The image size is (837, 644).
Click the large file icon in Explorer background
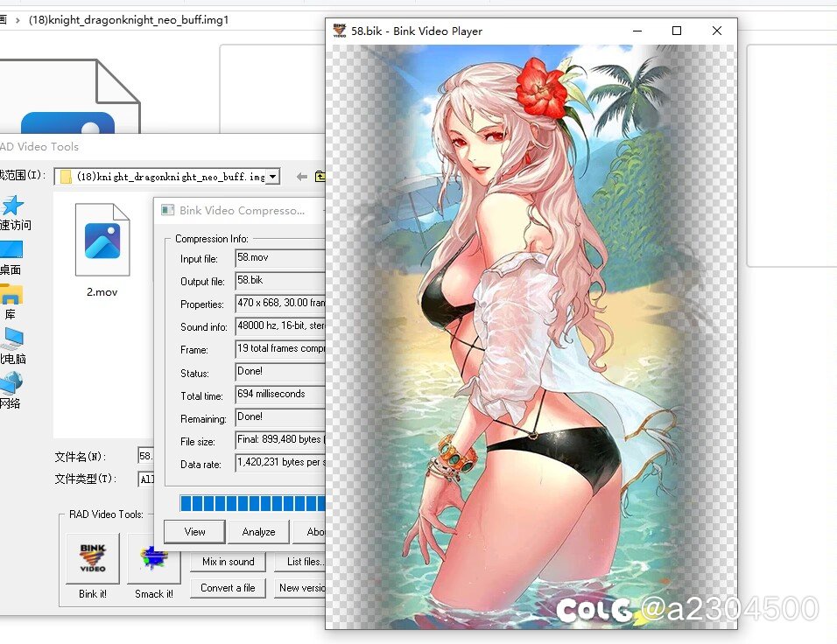[x=69, y=96]
